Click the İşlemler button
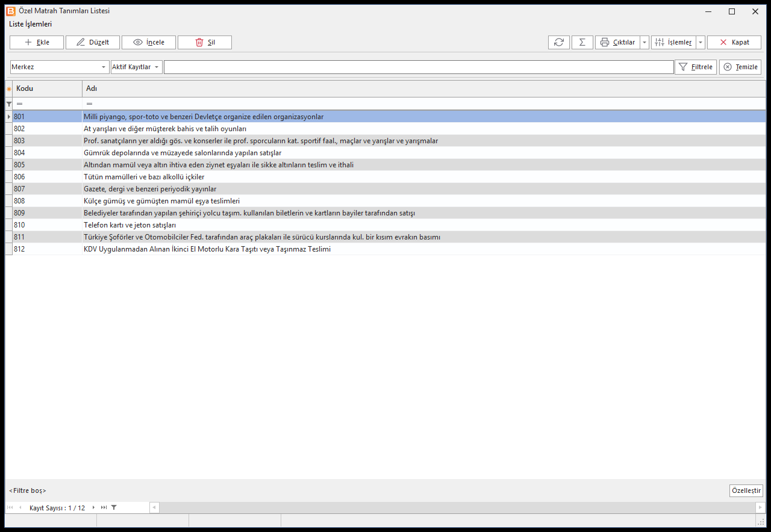 click(673, 42)
